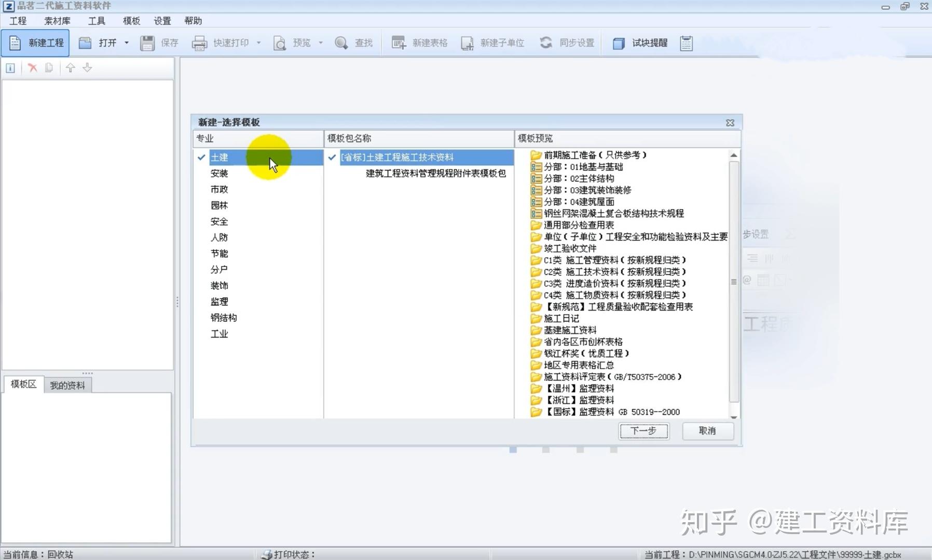Viewport: 932px width, 560px height.
Task: Click the 查找 magnifier icon
Action: point(341,43)
